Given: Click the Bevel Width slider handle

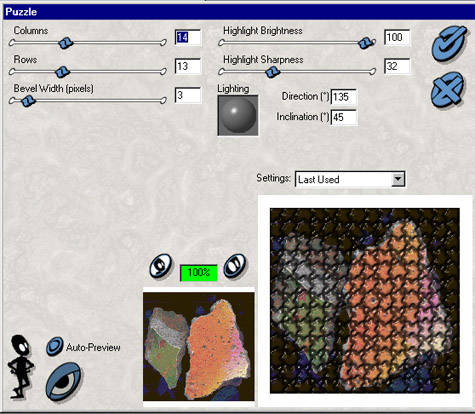Looking at the screenshot, I should click(28, 100).
